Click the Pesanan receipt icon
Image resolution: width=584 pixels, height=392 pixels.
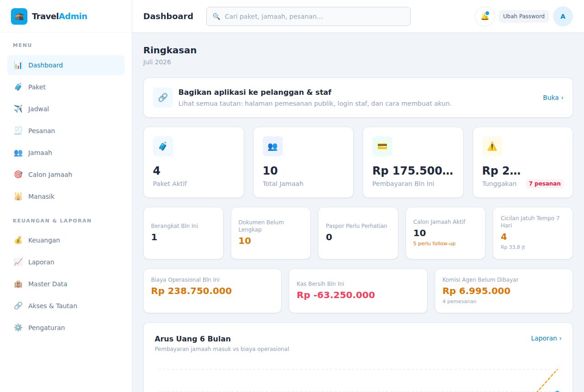pos(18,131)
